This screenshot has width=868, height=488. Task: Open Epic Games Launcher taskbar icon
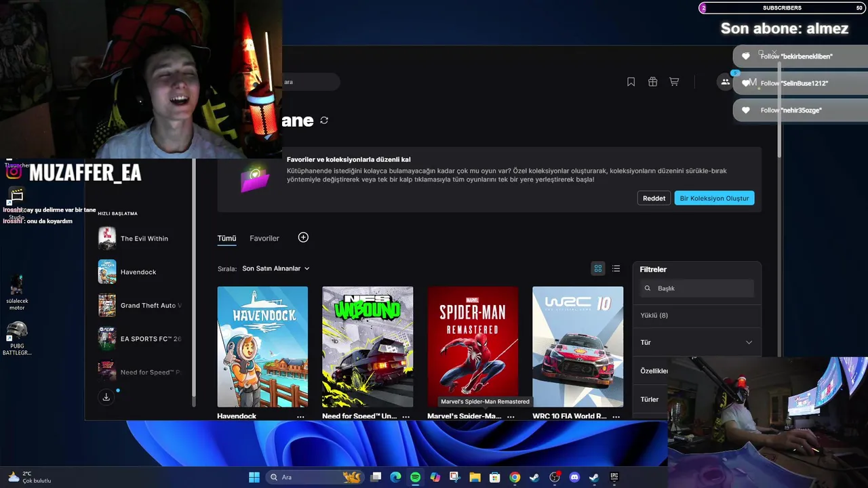[614, 477]
